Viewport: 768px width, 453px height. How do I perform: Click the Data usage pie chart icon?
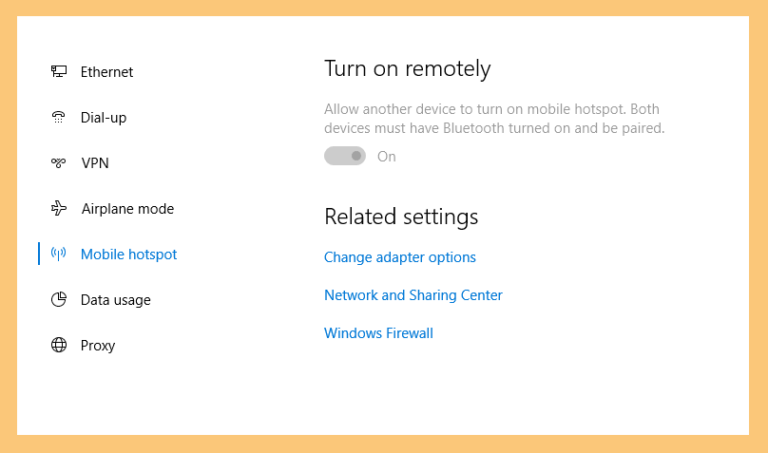[x=59, y=299]
